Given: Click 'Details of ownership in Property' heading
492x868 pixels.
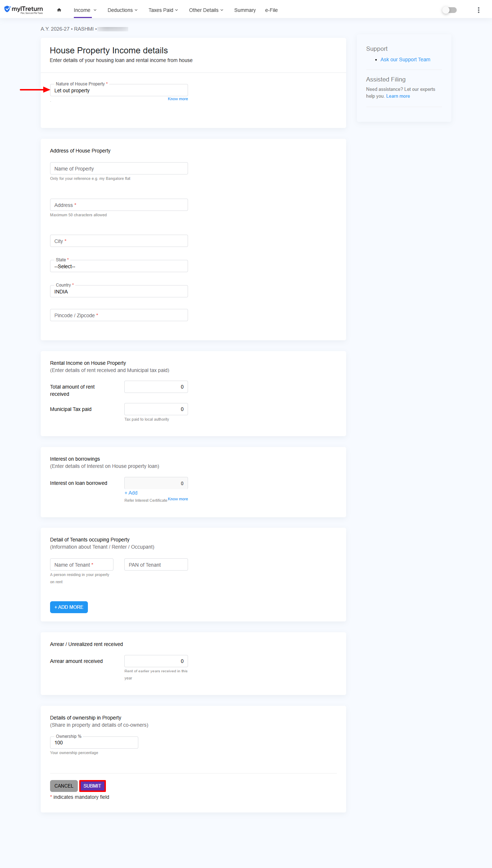Looking at the screenshot, I should click(x=86, y=718).
